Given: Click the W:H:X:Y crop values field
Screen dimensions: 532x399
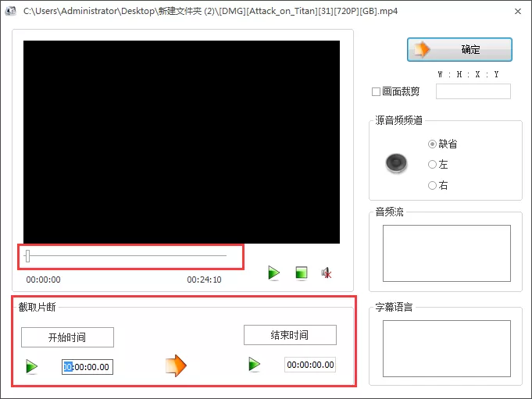Looking at the screenshot, I should point(473,91).
